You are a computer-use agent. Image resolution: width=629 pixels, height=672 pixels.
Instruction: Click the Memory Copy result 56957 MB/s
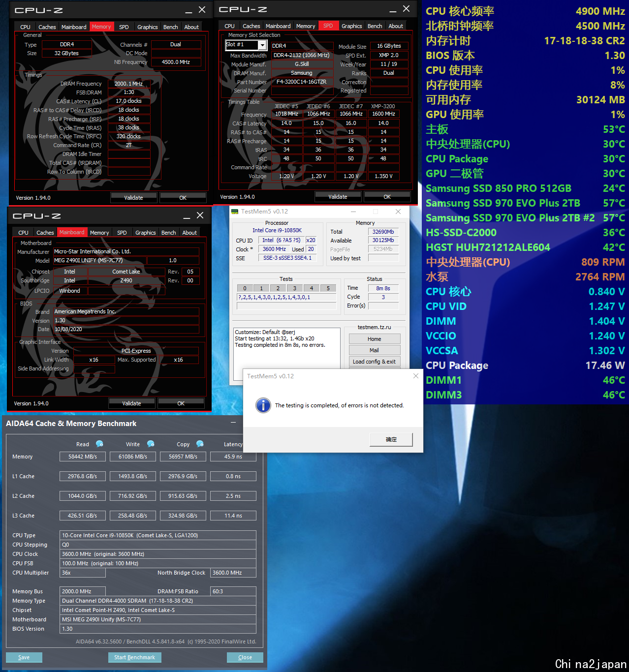[183, 457]
